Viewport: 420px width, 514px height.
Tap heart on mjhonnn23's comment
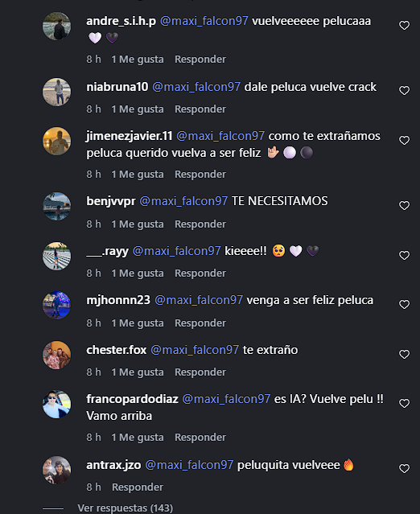(x=404, y=305)
